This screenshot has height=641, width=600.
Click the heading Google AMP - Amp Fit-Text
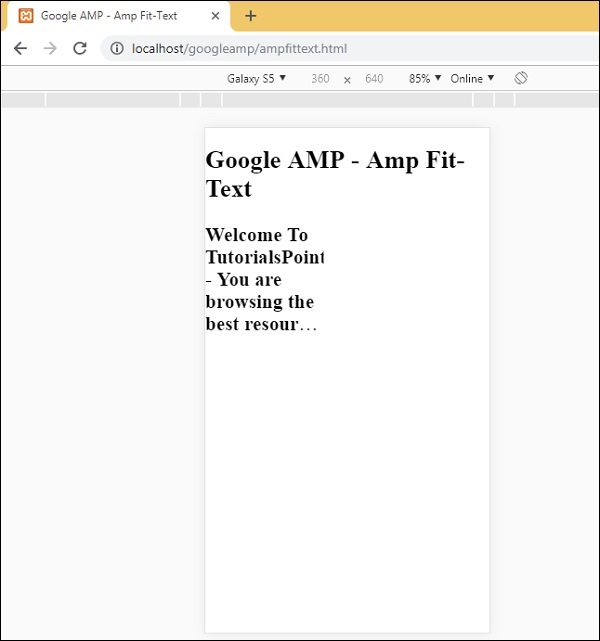335,174
